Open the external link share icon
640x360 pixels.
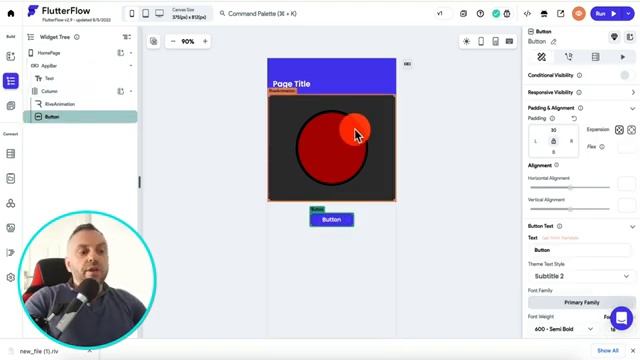point(560,13)
